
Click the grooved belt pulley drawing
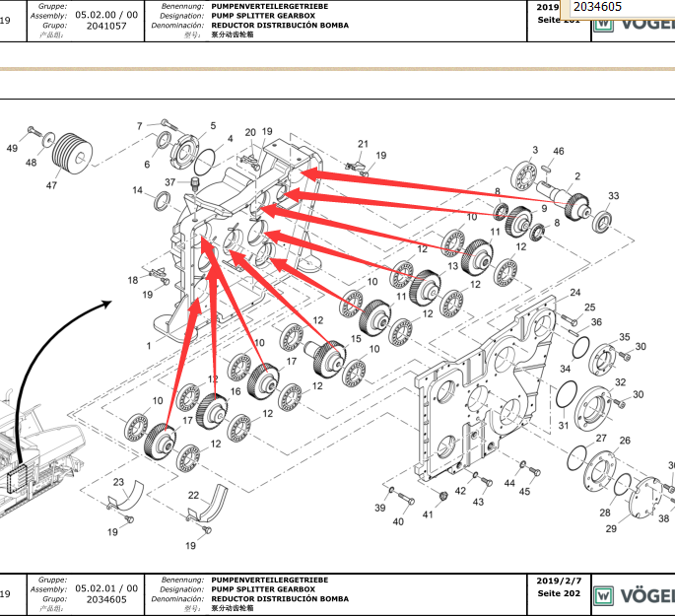pyautogui.click(x=72, y=153)
